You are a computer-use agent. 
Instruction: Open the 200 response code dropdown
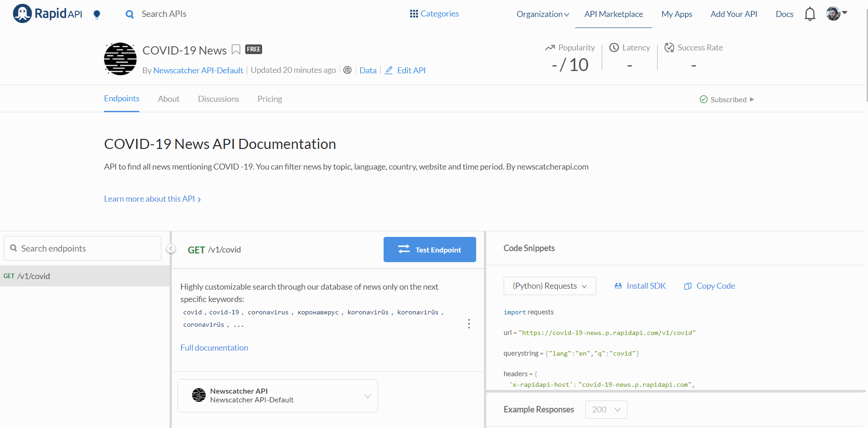(606, 410)
